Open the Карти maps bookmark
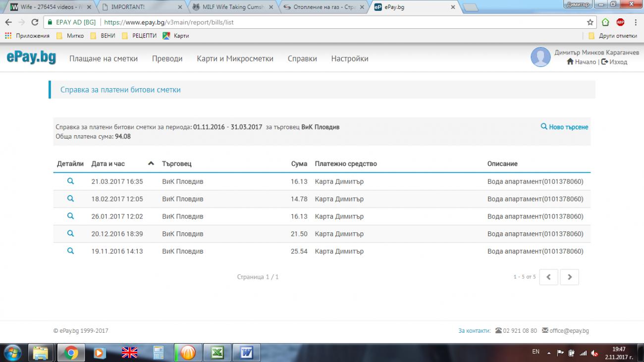The width and height of the screenshot is (644, 362). [x=176, y=36]
